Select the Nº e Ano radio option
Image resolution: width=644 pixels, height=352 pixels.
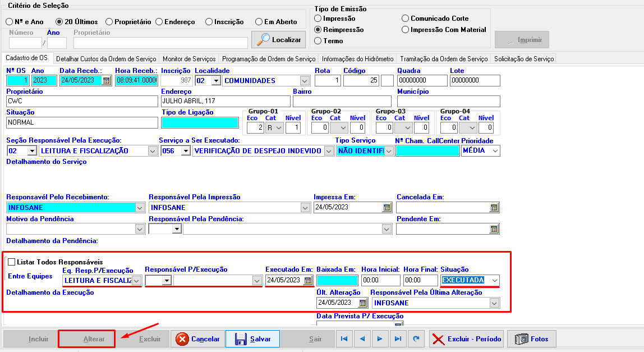[x=9, y=22]
